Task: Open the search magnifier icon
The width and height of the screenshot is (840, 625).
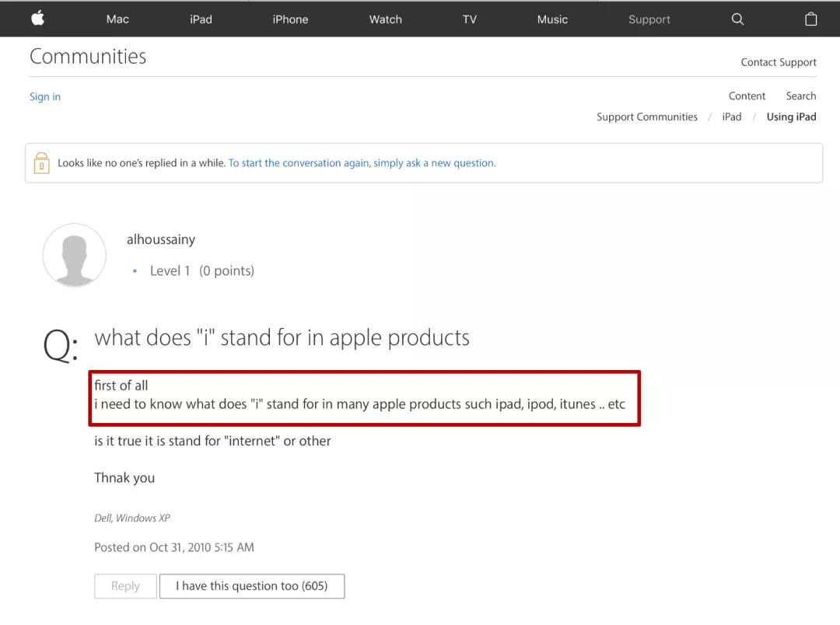Action: pyautogui.click(x=737, y=19)
